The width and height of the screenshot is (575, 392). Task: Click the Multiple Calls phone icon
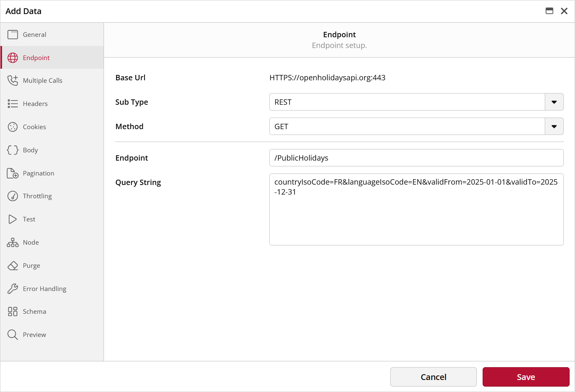[13, 80]
